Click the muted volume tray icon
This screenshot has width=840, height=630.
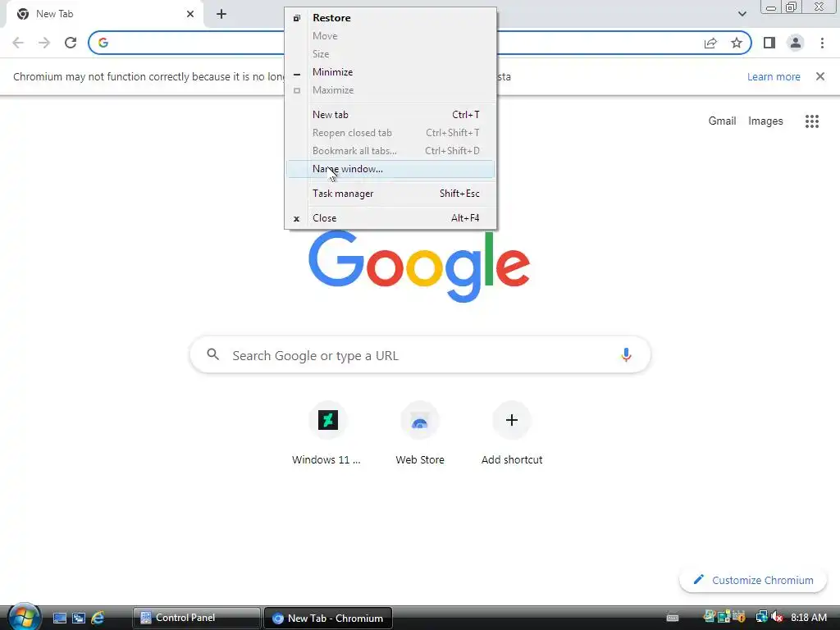pos(776,618)
